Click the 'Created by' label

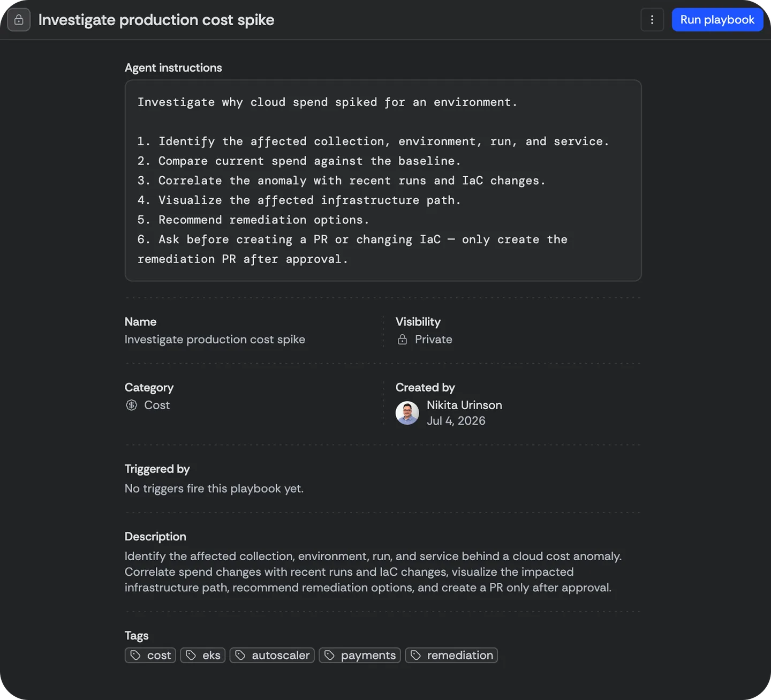tap(425, 387)
